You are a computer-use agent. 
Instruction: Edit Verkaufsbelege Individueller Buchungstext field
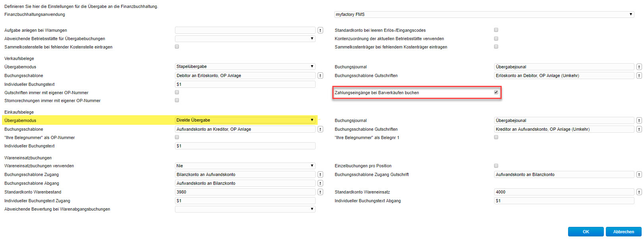(x=245, y=84)
